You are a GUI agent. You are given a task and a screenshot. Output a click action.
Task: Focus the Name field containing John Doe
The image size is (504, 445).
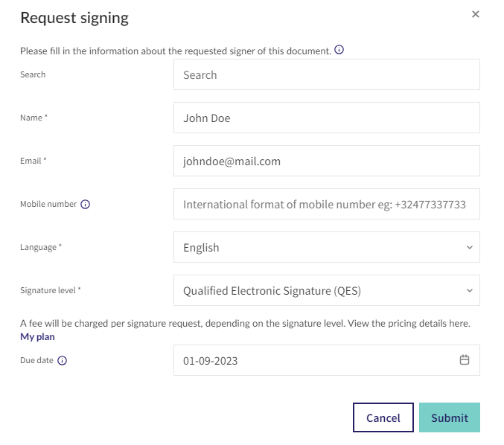pos(327,118)
